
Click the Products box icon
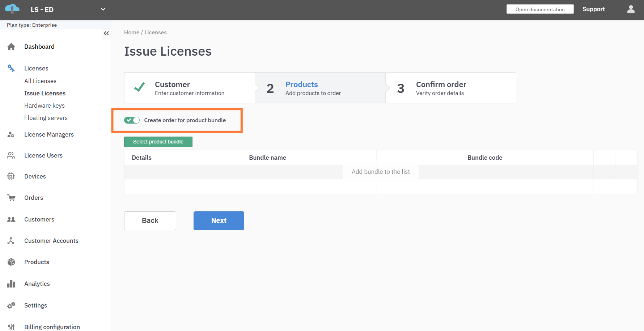(11, 262)
